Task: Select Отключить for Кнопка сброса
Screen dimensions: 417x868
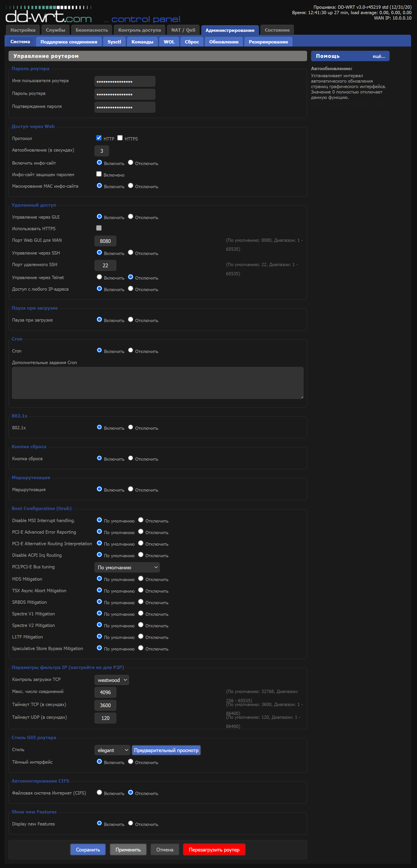Action: point(130,458)
